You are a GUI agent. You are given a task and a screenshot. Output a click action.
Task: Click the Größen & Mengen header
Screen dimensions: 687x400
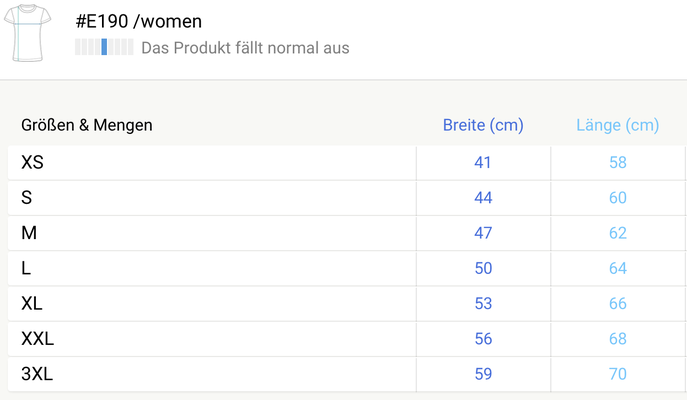[x=87, y=125]
